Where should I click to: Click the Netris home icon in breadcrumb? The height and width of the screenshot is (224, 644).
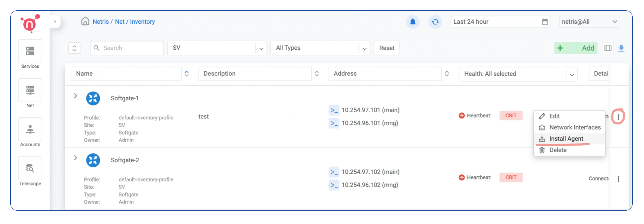[x=85, y=21]
